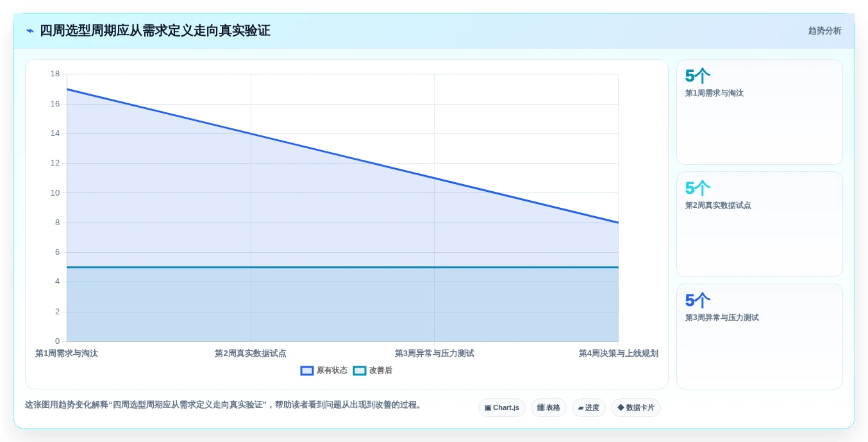Click the y-axis value 18

coord(55,74)
